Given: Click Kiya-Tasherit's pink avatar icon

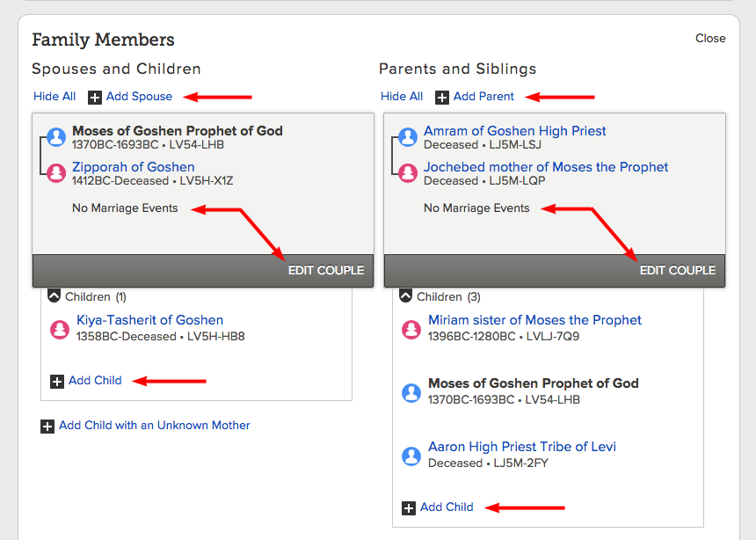Looking at the screenshot, I should coord(61,329).
